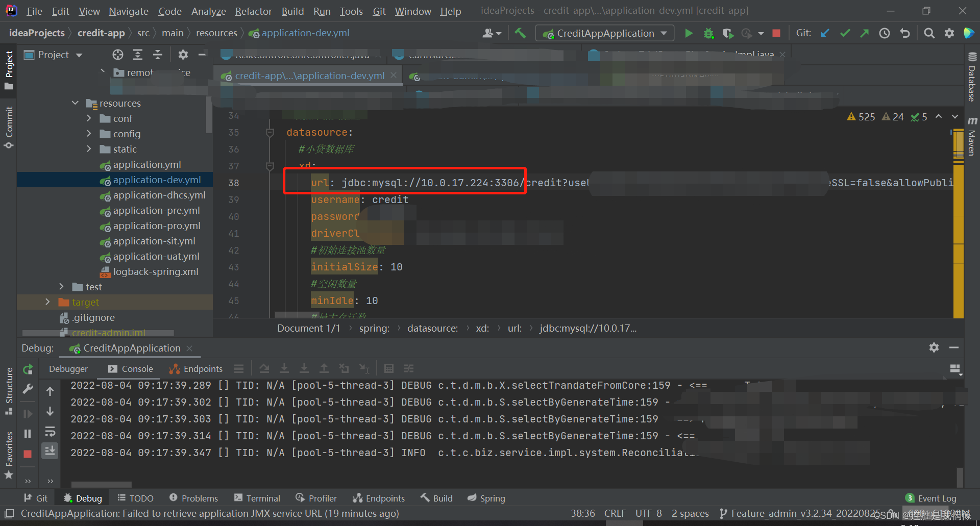Expand the test folder
The image size is (980, 526).
click(x=62, y=286)
